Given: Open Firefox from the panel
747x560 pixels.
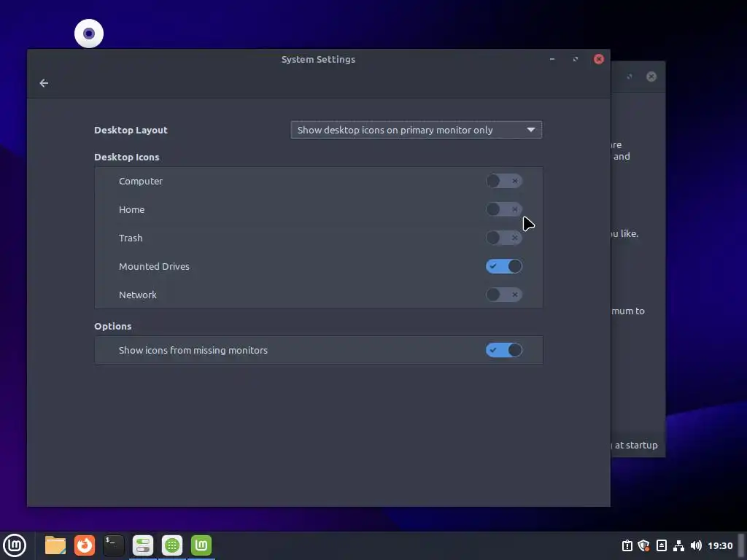Looking at the screenshot, I should (x=85, y=545).
